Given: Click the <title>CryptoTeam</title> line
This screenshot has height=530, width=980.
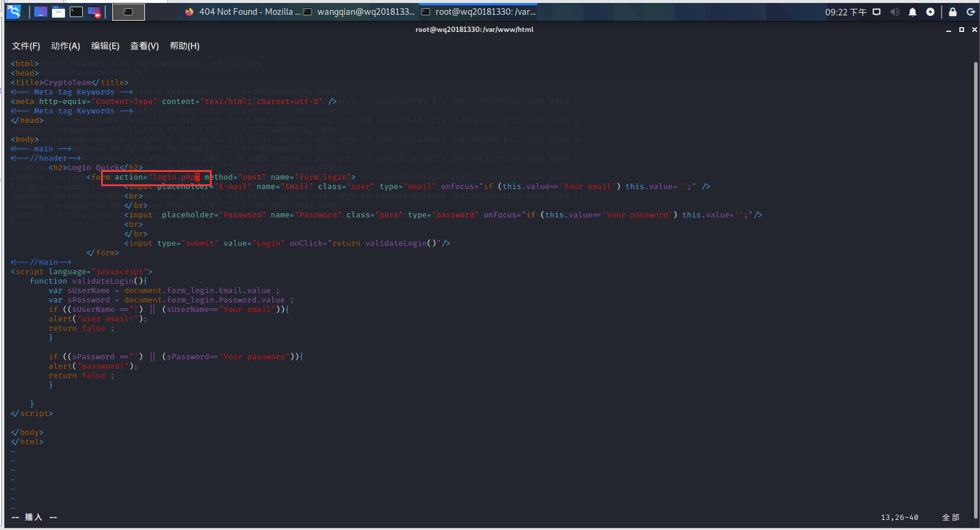Looking at the screenshot, I should 70,83.
